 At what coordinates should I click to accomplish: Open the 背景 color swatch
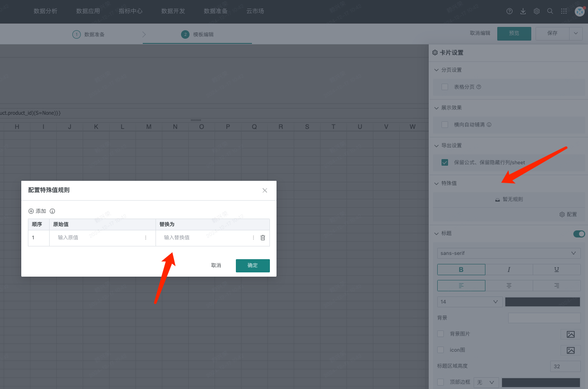[545, 318]
